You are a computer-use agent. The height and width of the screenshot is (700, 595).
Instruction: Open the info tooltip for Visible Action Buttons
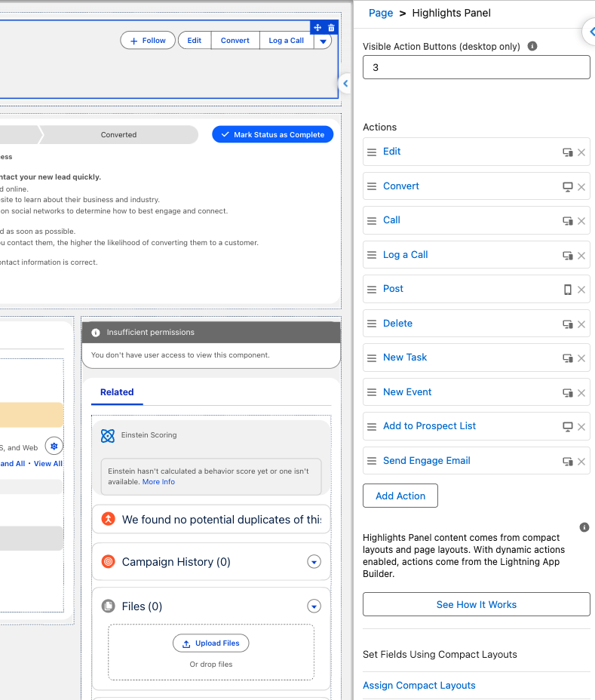(x=532, y=46)
